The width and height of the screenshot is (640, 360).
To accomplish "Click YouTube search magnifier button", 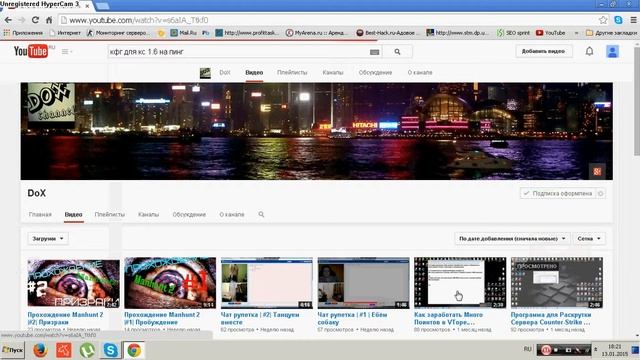I will tap(398, 52).
